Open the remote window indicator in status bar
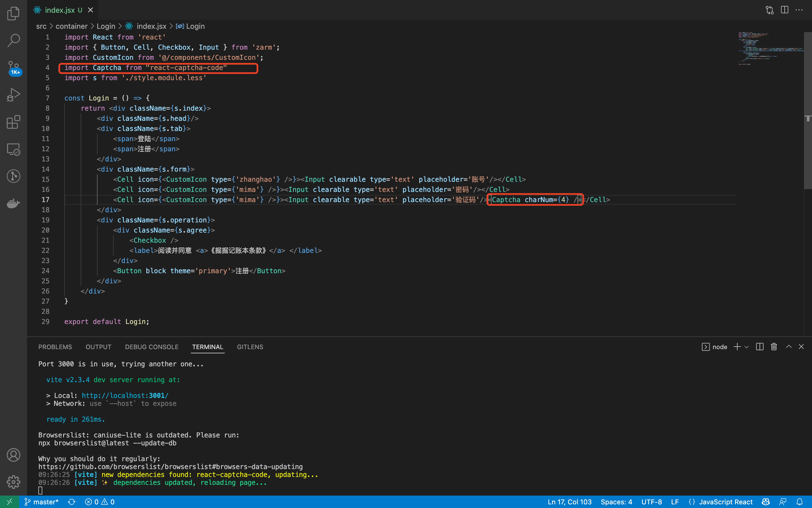Image resolution: width=812 pixels, height=508 pixels. click(9, 502)
